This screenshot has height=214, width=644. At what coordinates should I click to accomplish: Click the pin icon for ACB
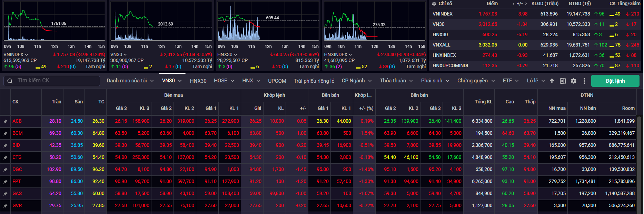[6, 121]
